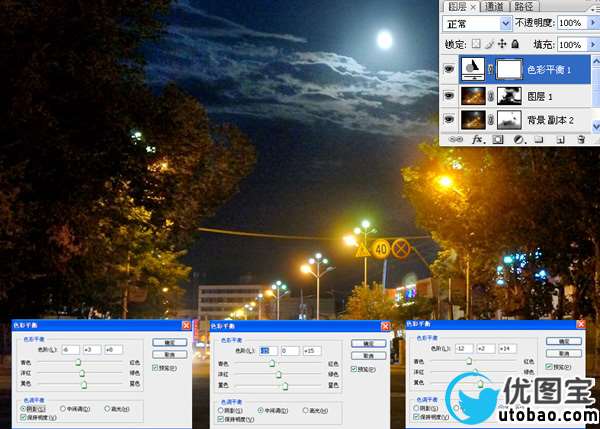Image resolution: width=600 pixels, height=429 pixels.
Task: Switch to the 通道 tab
Action: (494, 7)
